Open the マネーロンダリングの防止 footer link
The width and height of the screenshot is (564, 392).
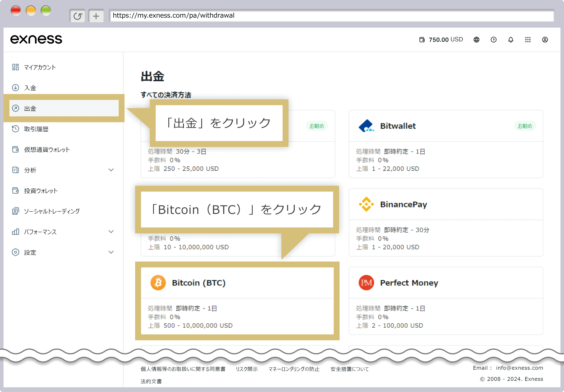tap(294, 369)
